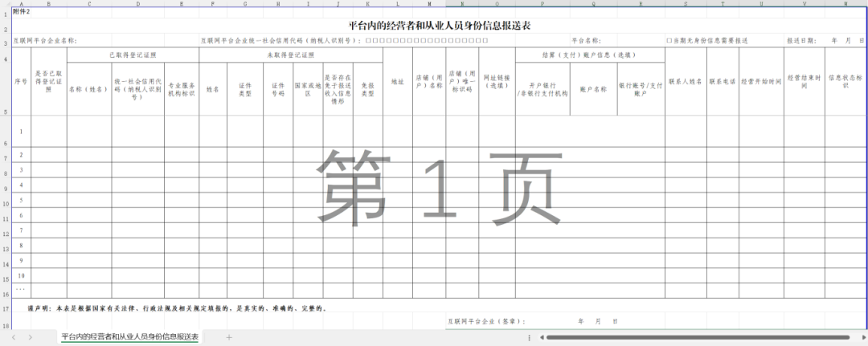Click the cell containing 附件2
This screenshot has height=346, width=868.
click(22, 11)
